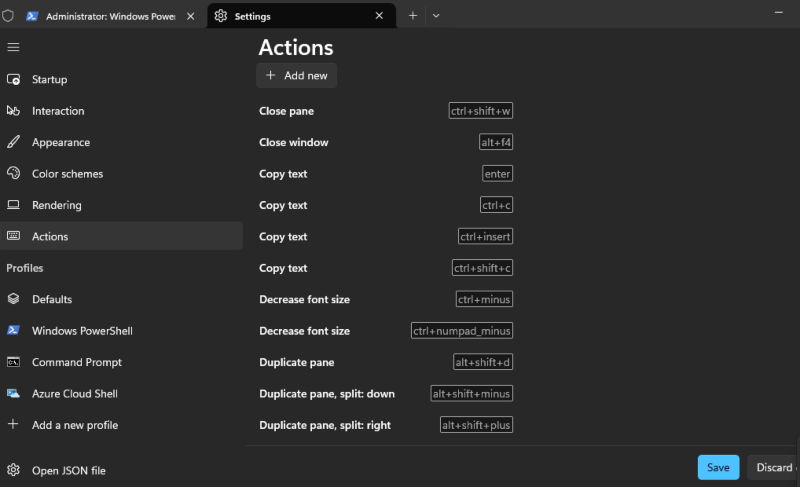Click the Appearance brush icon

pos(13,142)
